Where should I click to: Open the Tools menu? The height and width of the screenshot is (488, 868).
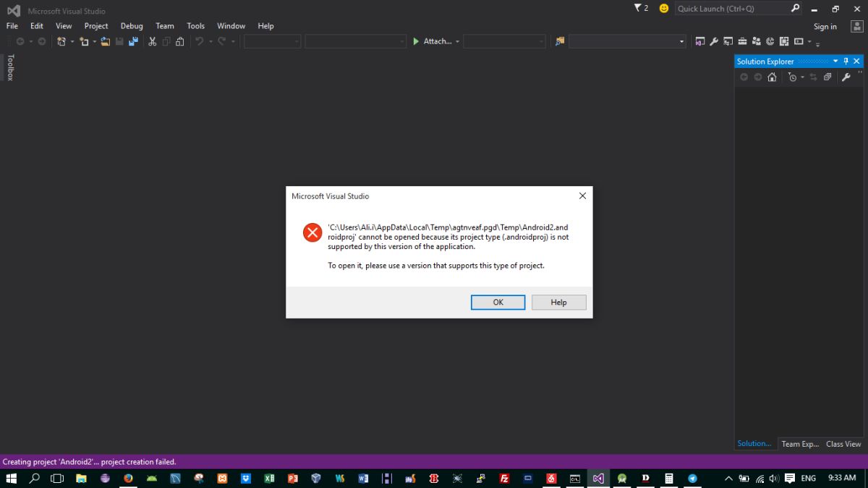click(x=195, y=26)
